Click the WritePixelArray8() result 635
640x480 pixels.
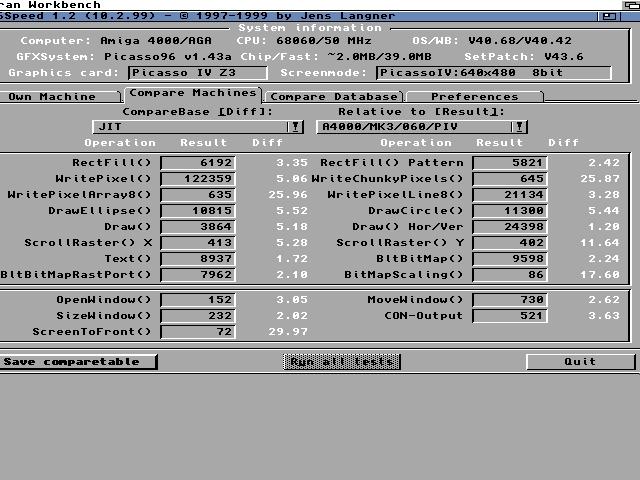[x=198, y=195]
